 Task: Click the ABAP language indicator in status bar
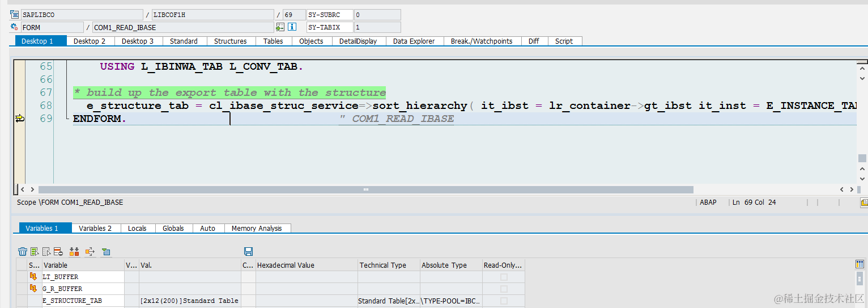pyautogui.click(x=708, y=202)
